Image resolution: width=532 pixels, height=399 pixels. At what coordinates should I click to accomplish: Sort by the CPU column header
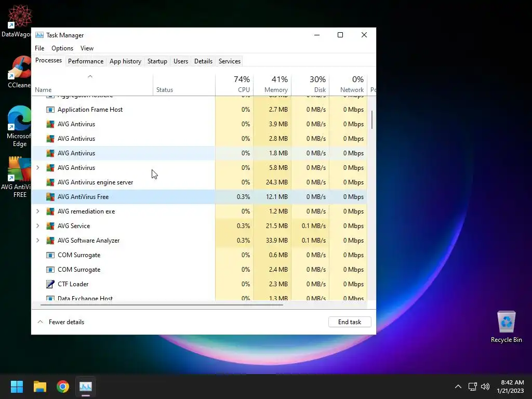pyautogui.click(x=234, y=84)
